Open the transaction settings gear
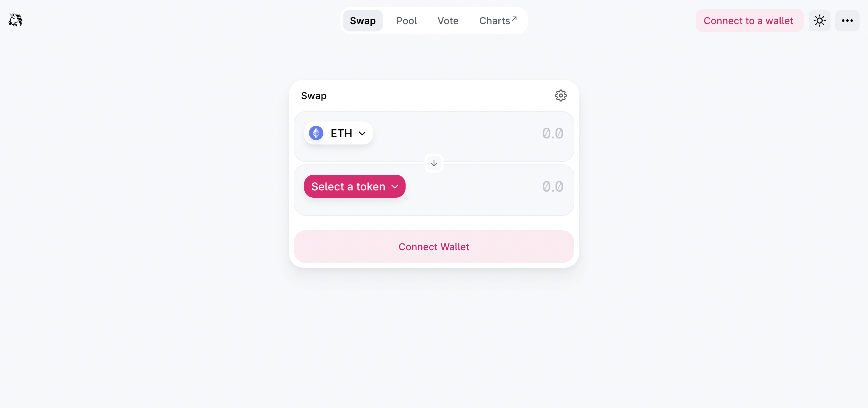Viewport: 868px width, 408px height. pos(560,95)
